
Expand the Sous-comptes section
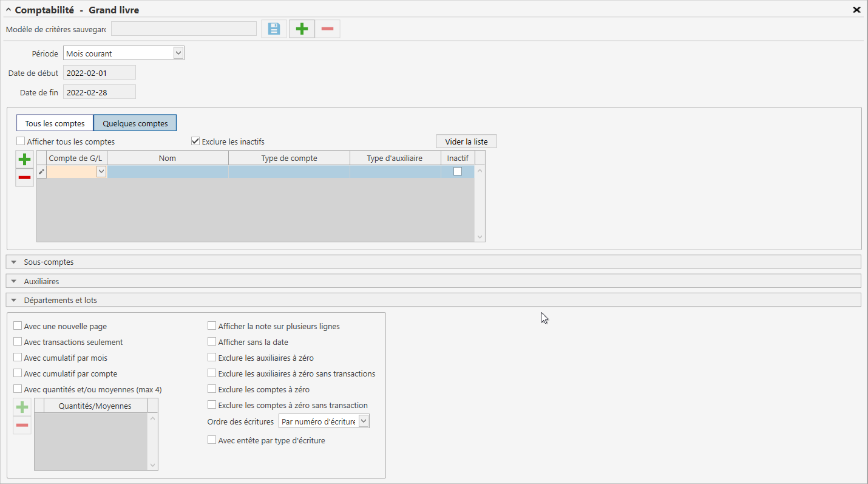pyautogui.click(x=433, y=262)
